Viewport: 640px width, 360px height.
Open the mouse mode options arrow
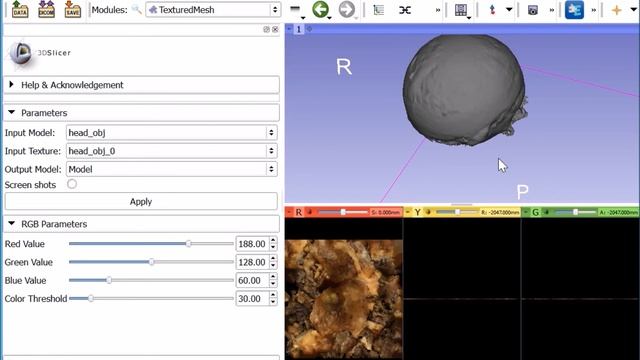click(x=509, y=10)
